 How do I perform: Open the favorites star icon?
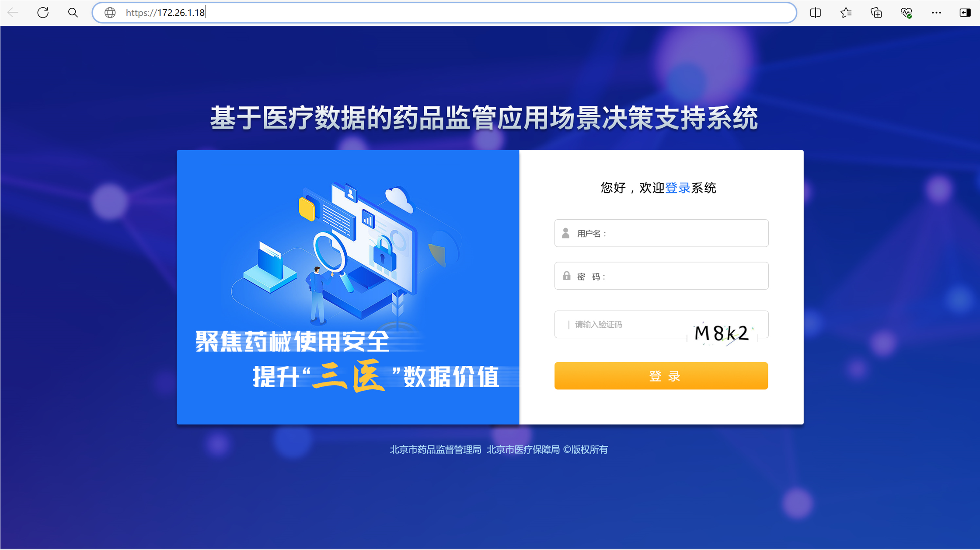click(x=846, y=13)
